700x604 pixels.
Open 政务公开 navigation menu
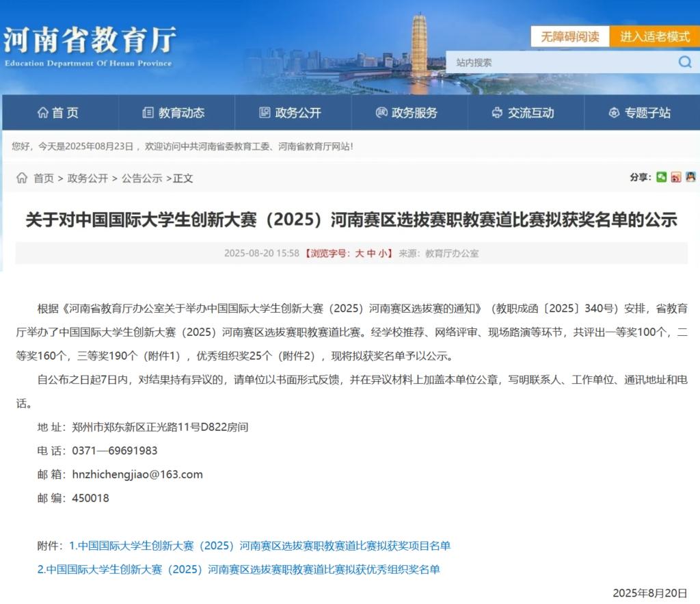[x=291, y=113]
